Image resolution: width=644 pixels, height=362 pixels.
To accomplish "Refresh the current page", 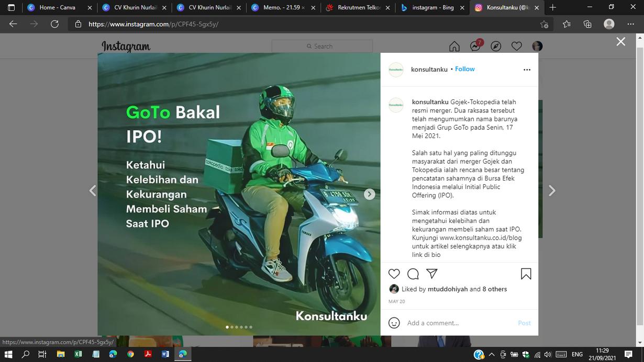I will tap(54, 24).
